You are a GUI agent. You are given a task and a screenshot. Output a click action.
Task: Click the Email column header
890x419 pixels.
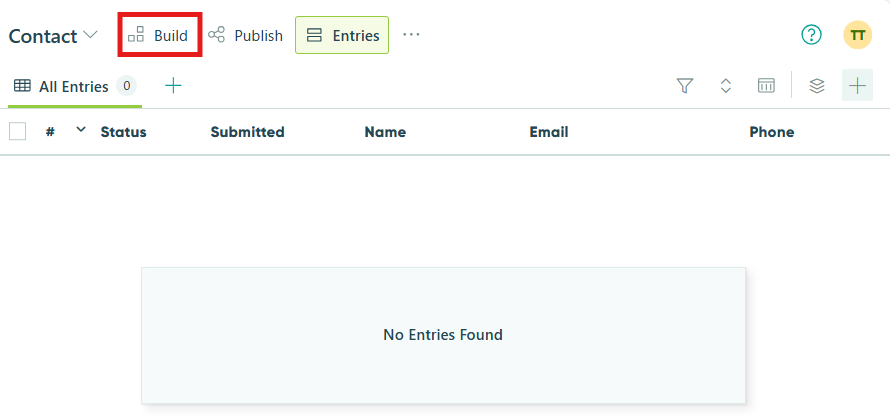click(x=549, y=132)
